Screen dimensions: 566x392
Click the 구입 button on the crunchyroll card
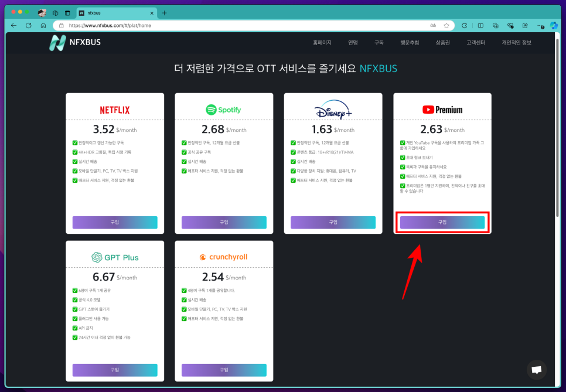click(x=224, y=370)
